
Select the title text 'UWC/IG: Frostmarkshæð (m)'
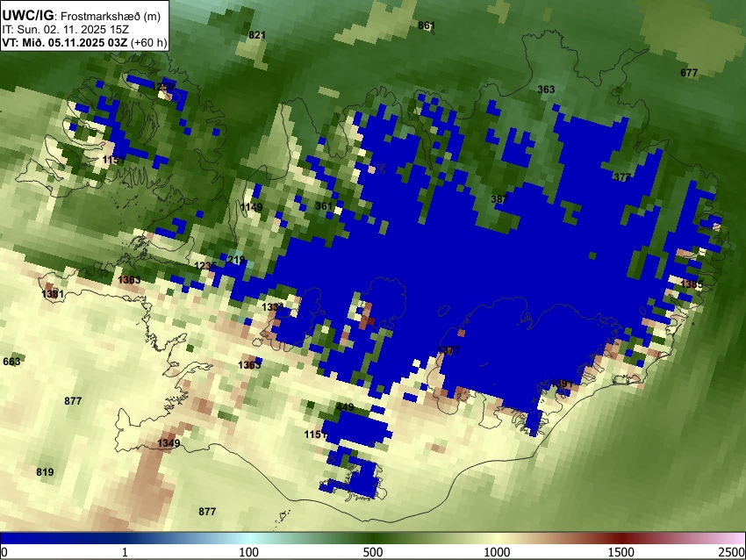coord(82,16)
